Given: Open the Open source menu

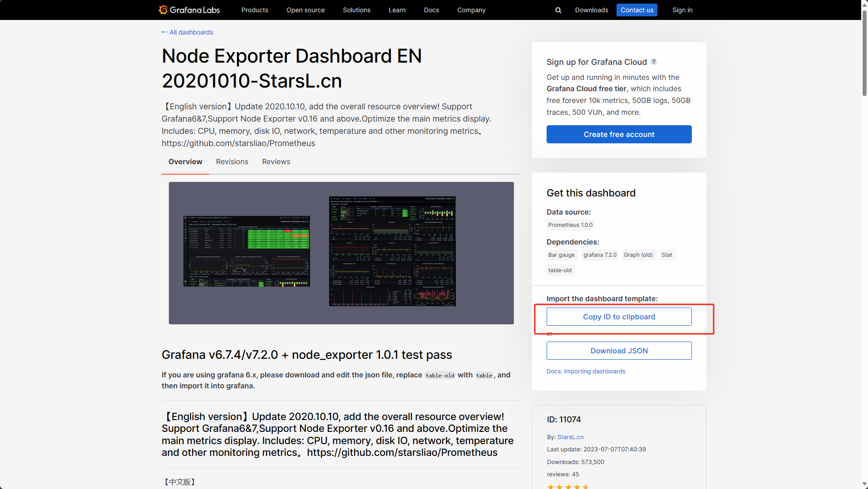Looking at the screenshot, I should (306, 10).
